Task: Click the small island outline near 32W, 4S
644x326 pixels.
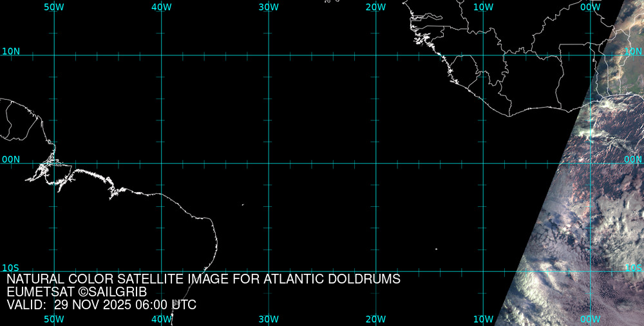Action: [x=243, y=205]
